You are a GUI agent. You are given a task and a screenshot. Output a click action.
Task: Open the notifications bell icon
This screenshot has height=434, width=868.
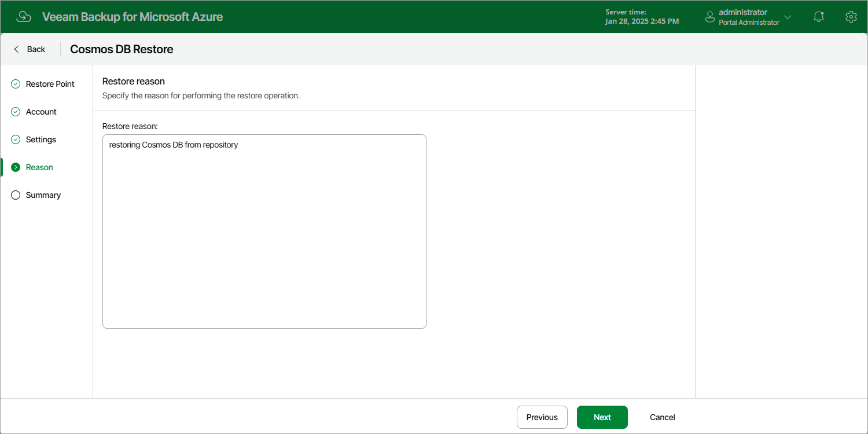[x=819, y=17]
